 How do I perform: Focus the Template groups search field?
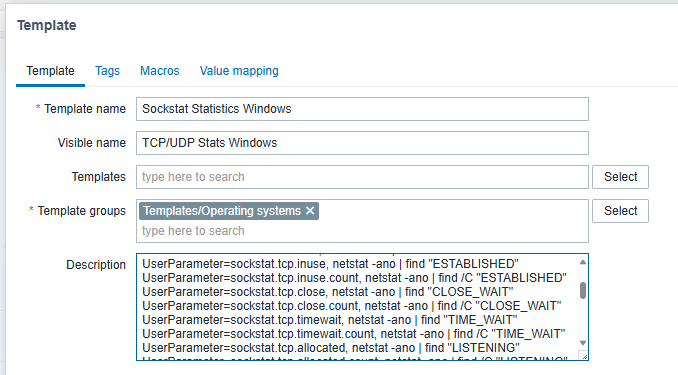362,231
